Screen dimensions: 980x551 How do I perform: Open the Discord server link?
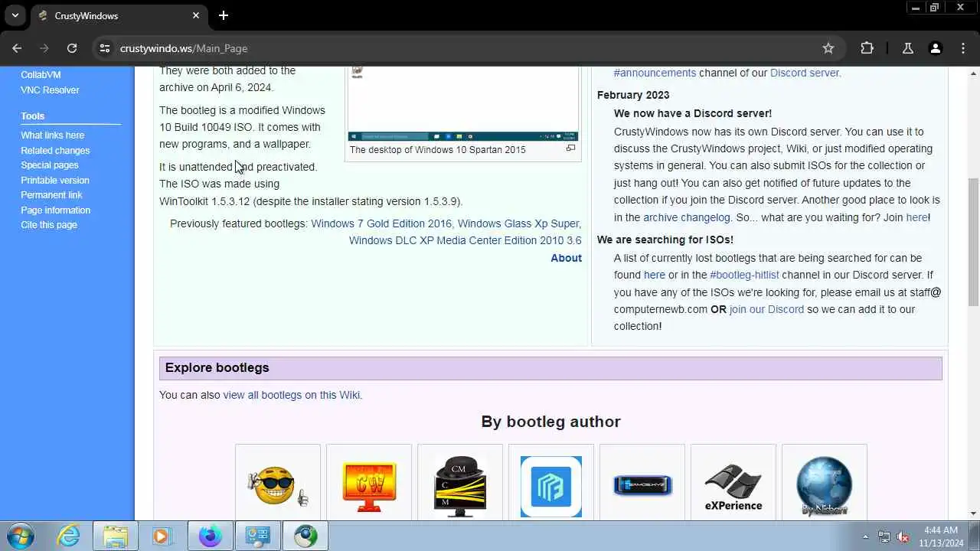pos(804,73)
